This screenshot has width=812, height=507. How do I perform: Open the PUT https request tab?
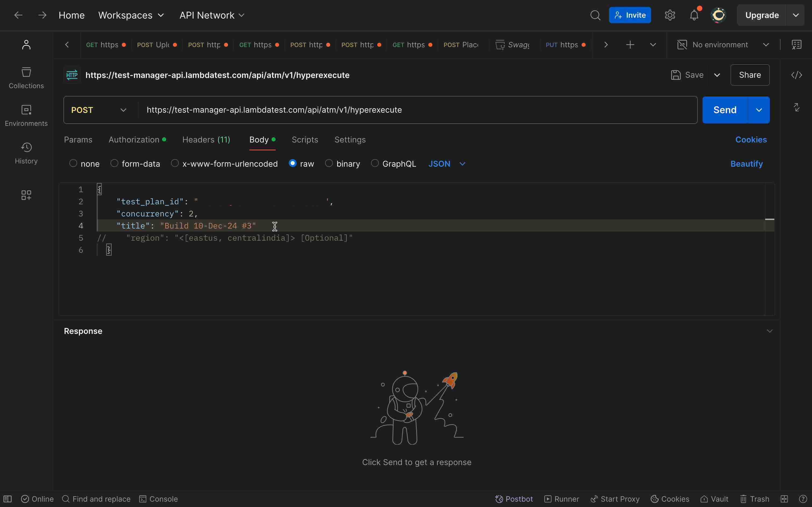[565, 45]
